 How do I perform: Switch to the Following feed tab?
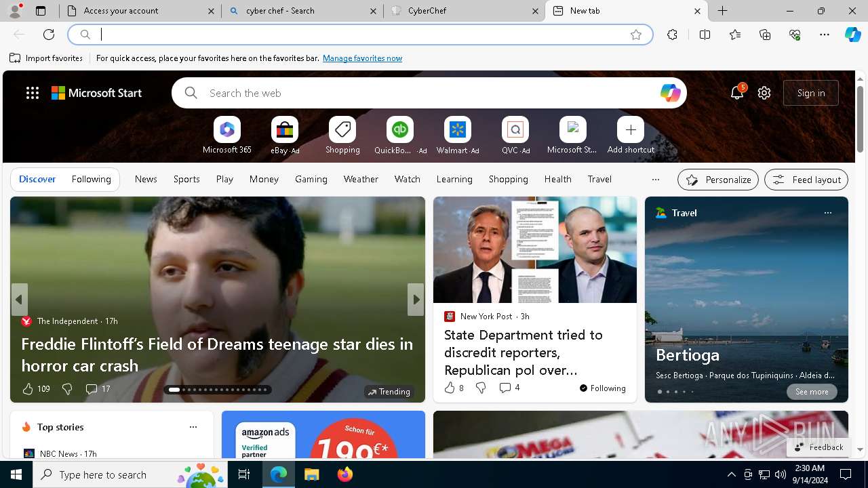92,179
